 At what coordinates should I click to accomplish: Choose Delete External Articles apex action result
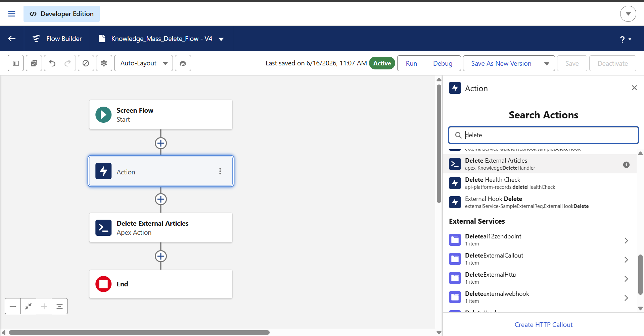tap(540, 164)
